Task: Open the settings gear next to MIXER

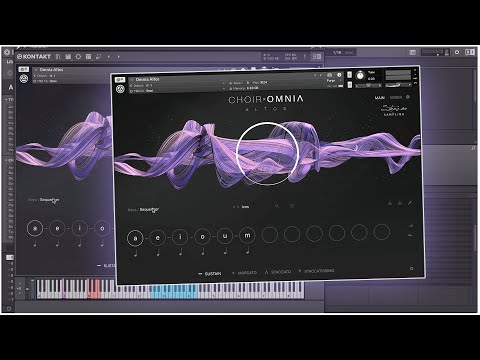Action: tap(408, 97)
